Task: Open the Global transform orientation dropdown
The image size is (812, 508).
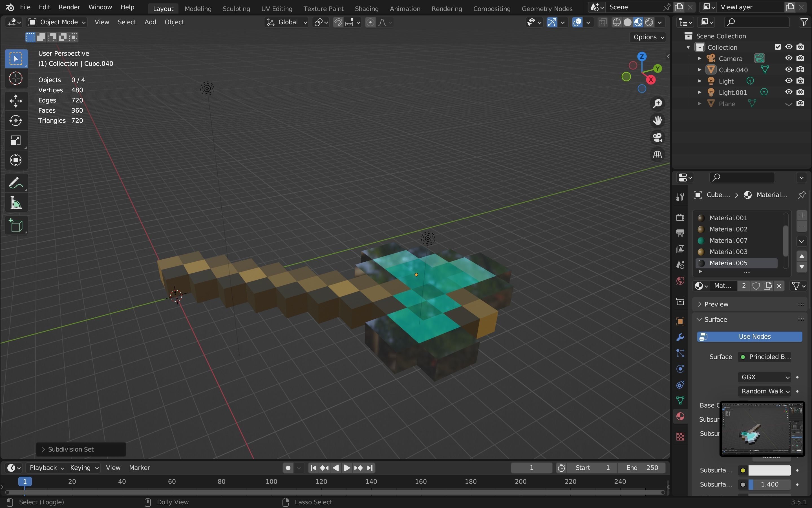Action: tap(286, 22)
